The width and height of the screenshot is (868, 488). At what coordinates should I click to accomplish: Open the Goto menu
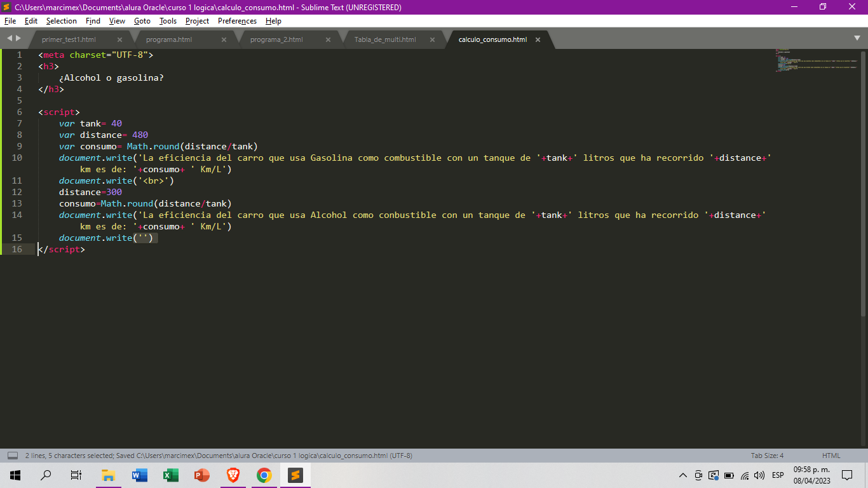142,21
